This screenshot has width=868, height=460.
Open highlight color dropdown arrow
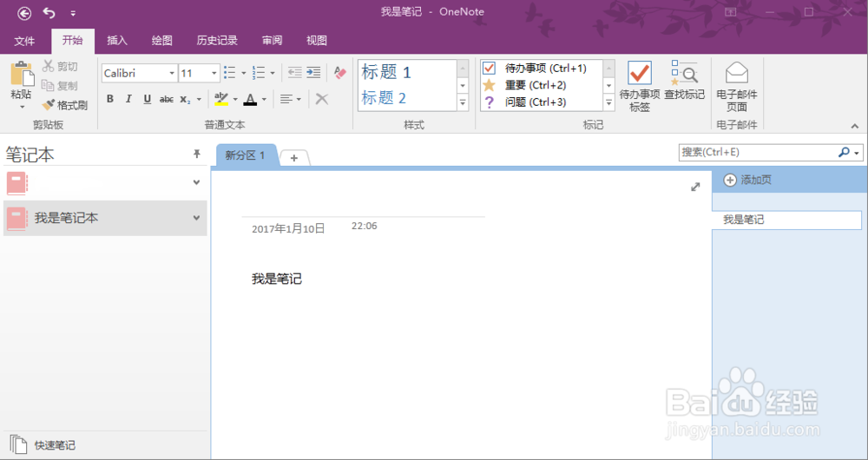pos(235,100)
